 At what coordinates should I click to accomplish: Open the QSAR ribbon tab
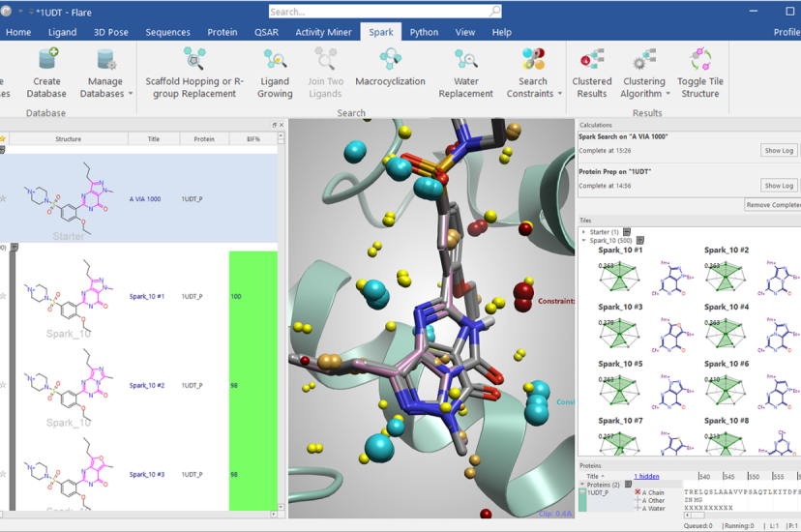pos(267,32)
